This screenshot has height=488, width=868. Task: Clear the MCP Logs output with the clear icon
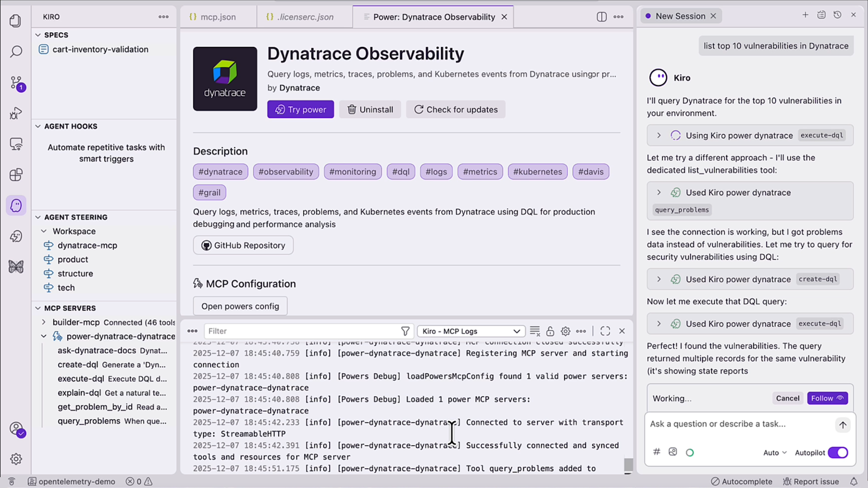click(535, 331)
